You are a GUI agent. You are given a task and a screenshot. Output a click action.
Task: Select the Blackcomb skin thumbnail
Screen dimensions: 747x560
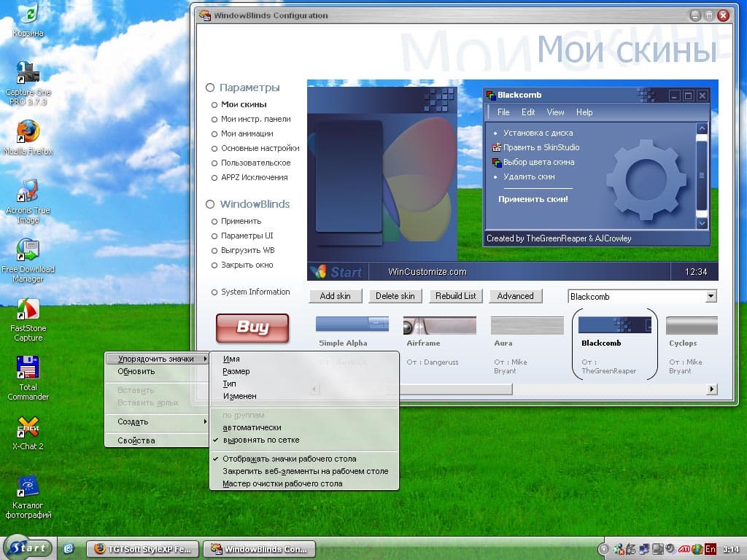pyautogui.click(x=614, y=324)
